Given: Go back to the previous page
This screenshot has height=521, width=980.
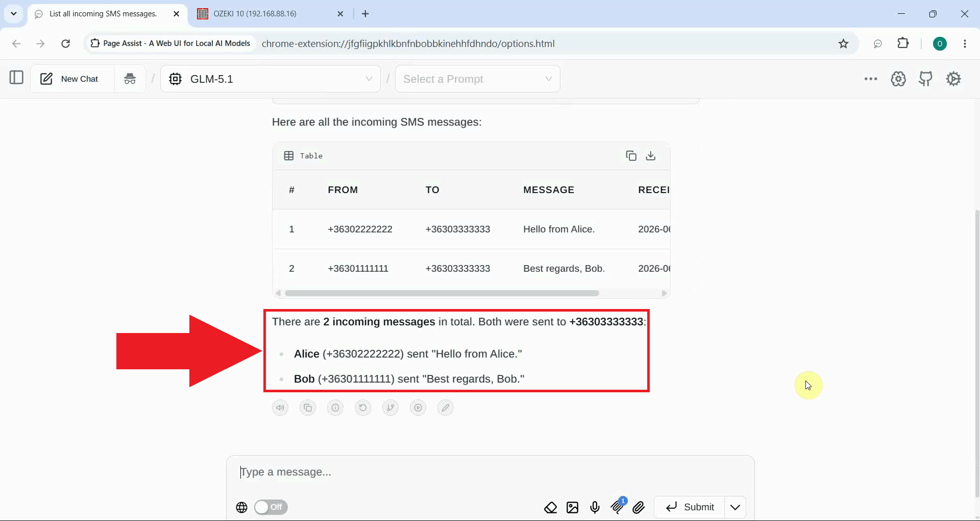Looking at the screenshot, I should tap(16, 43).
